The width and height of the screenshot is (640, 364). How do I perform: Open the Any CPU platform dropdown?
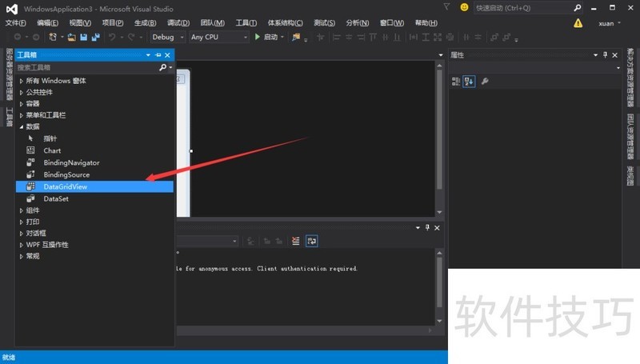pos(218,37)
